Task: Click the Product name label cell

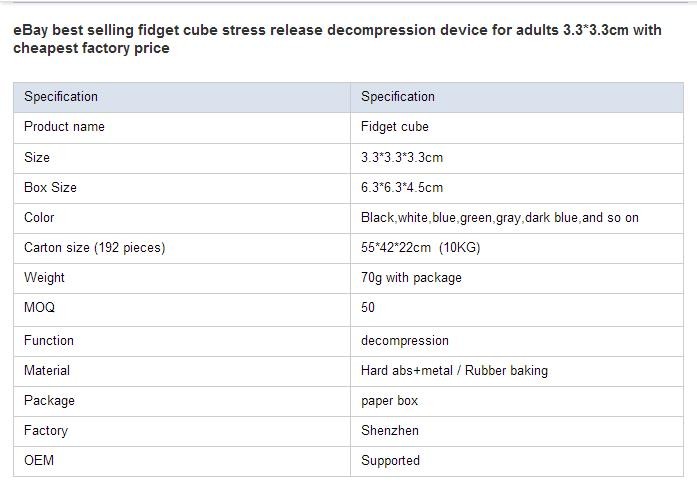Action: pos(182,127)
